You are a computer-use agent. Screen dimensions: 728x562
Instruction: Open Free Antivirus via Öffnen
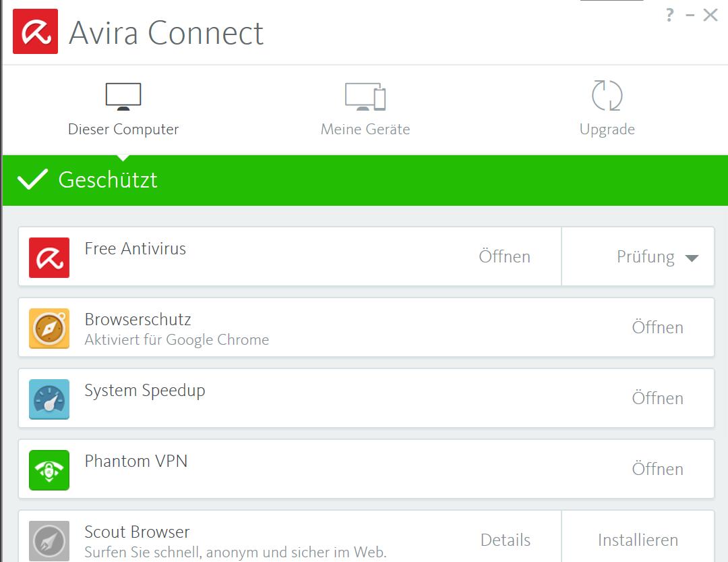(x=504, y=256)
